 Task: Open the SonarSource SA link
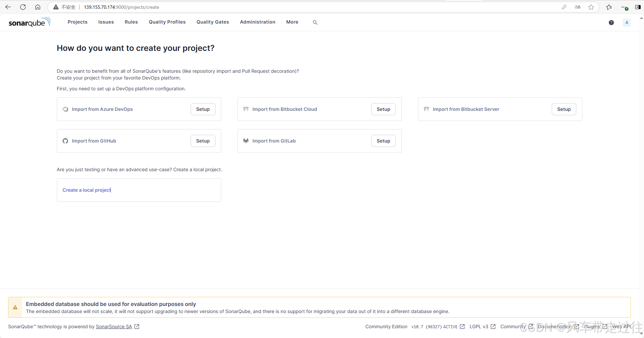coord(114,327)
